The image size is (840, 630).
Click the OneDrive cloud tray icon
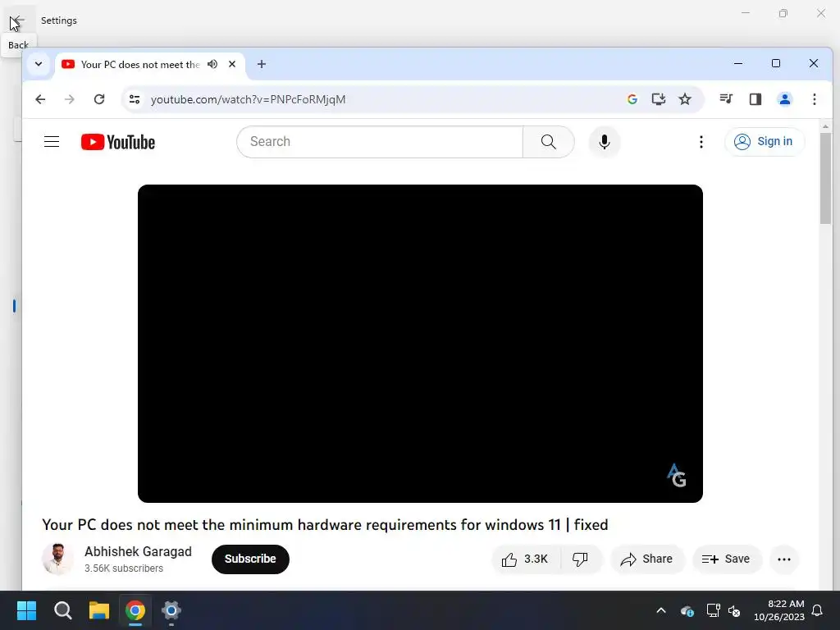687,610
